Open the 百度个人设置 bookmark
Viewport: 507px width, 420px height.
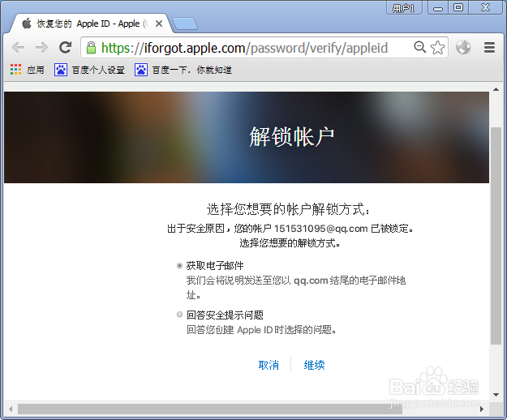[89, 70]
